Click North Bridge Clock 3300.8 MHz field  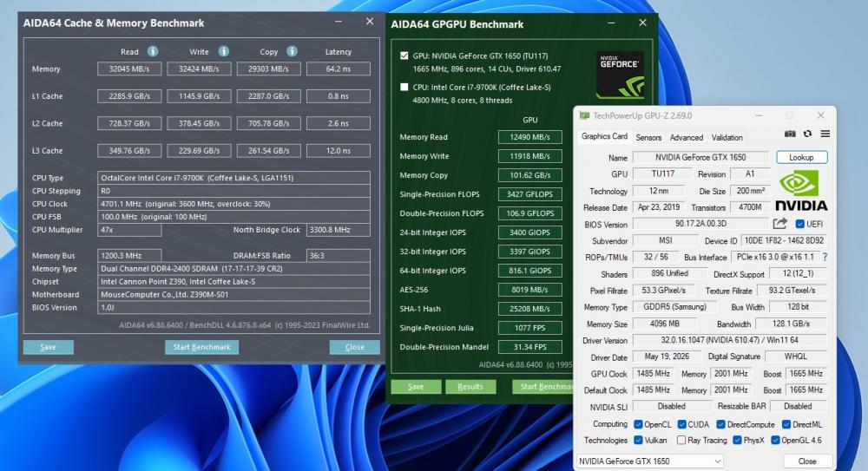coord(339,230)
